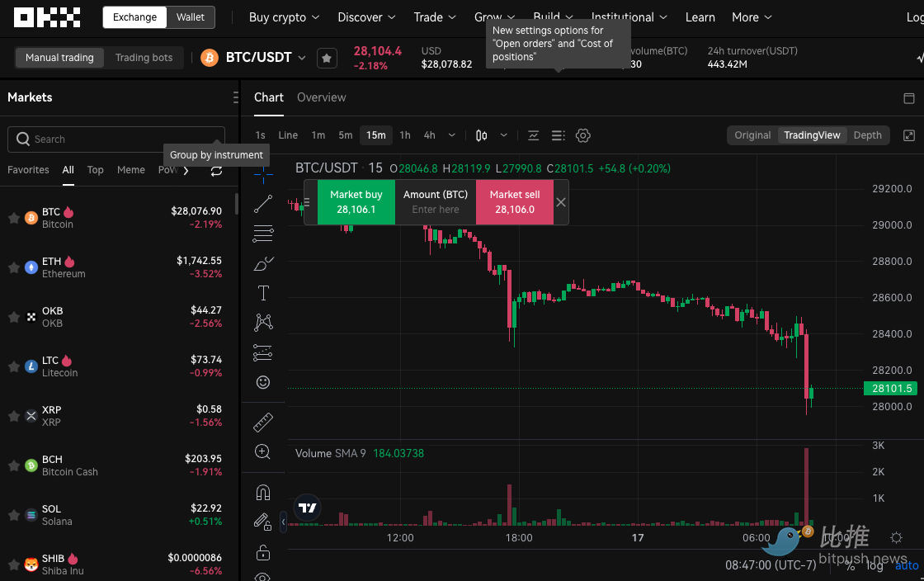Click the candlestick chart style icon
The image size is (924, 581).
[482, 135]
